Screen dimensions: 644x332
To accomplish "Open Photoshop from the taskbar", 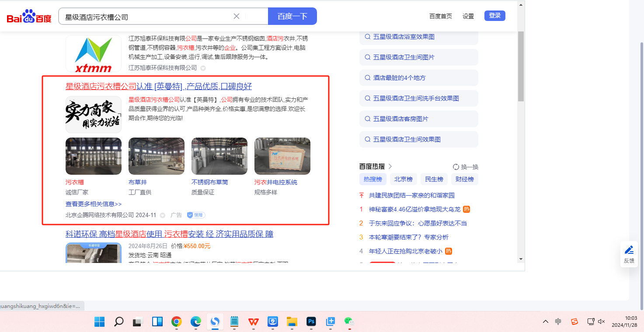I will (311, 322).
